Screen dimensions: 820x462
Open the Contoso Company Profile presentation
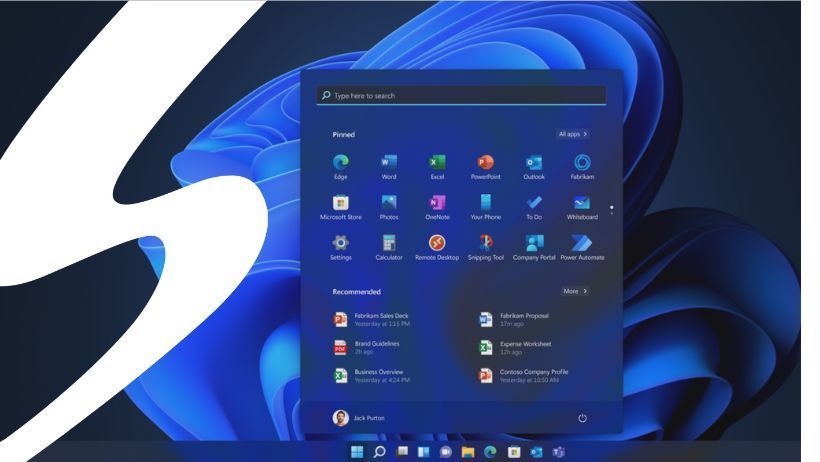(524, 376)
